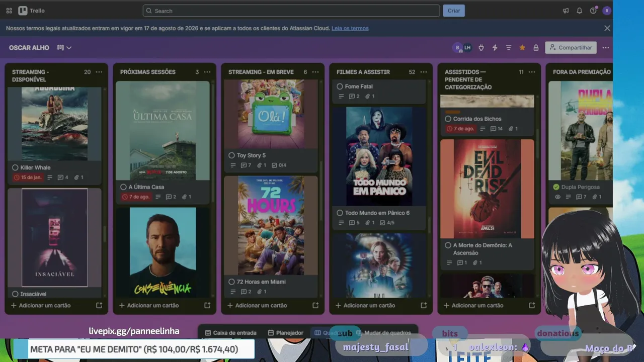644x362 pixels.
Task: Open the board view switcher icon
Action: click(x=60, y=48)
